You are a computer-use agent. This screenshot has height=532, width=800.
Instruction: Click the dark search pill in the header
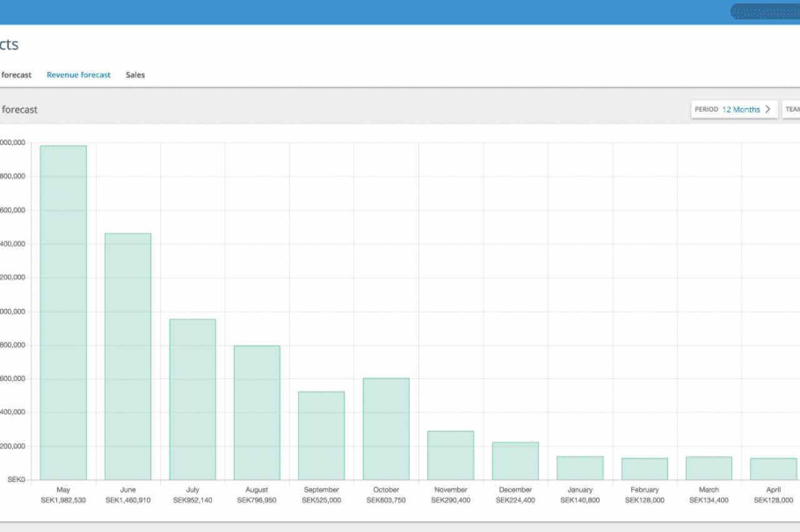coord(764,12)
